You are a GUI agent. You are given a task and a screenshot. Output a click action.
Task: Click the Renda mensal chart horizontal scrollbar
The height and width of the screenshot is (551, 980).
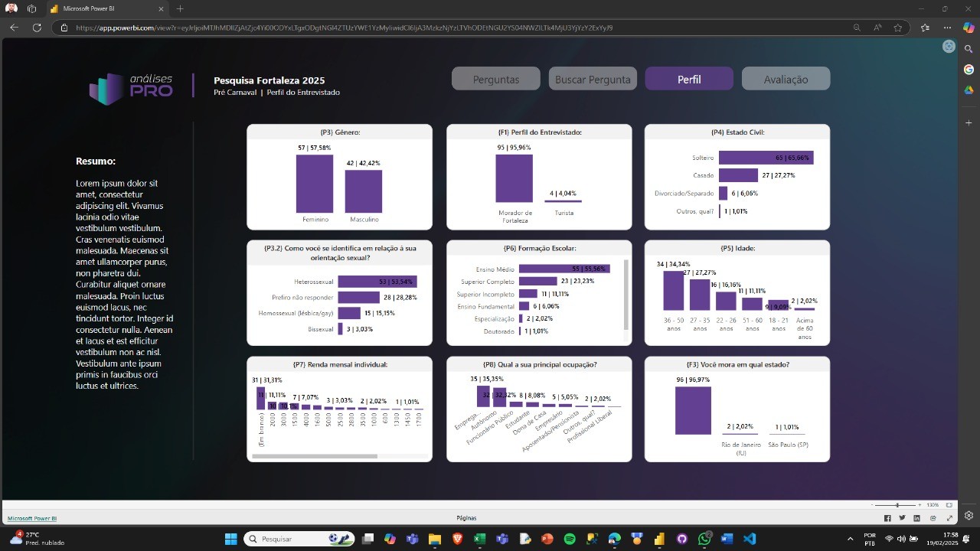[x=314, y=456]
